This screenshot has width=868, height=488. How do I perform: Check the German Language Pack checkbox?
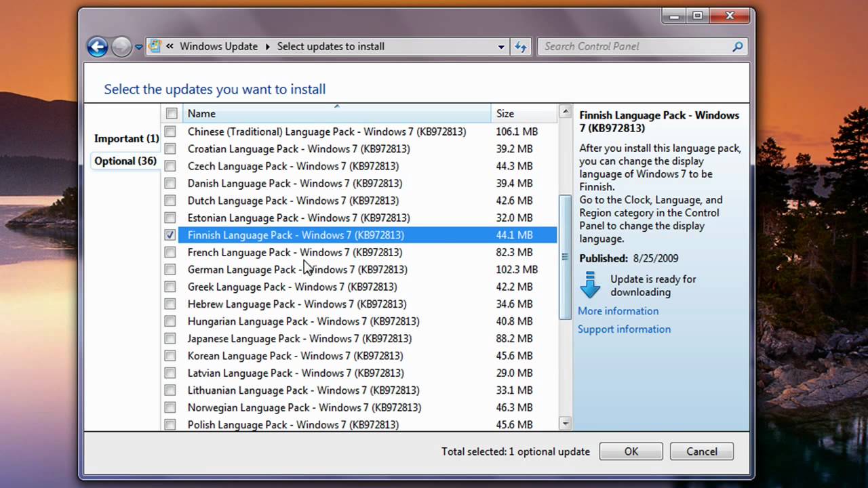click(x=170, y=269)
